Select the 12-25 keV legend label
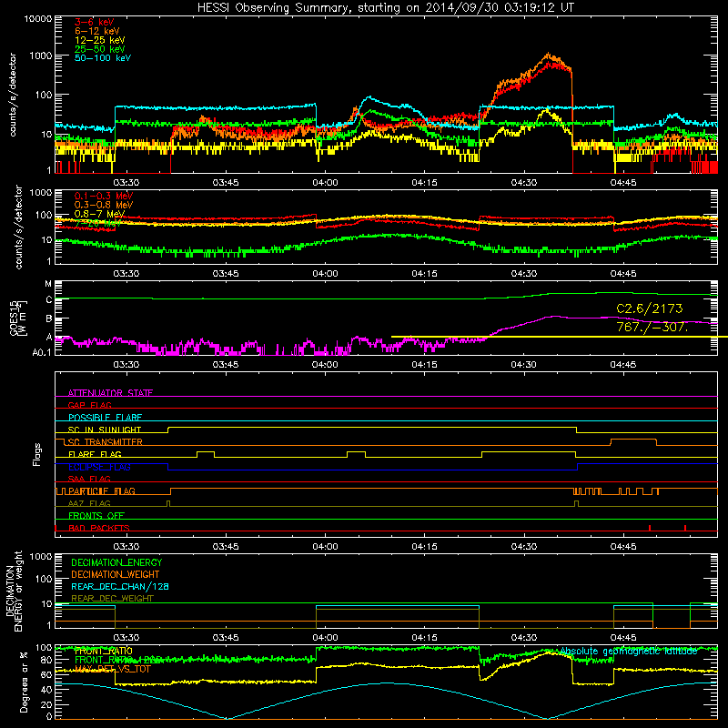Image resolution: width=728 pixels, height=728 pixels. click(x=100, y=40)
